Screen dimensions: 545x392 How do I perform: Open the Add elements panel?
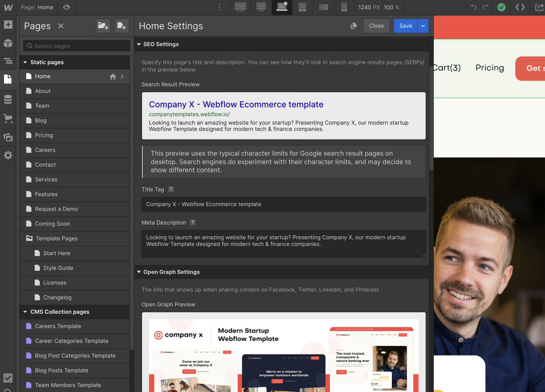8,24
